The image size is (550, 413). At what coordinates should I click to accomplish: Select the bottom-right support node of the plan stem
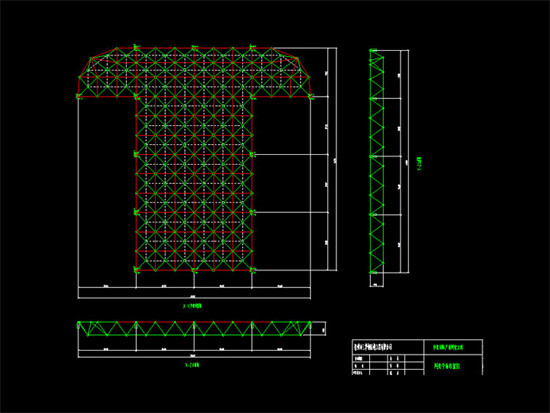pos(252,269)
